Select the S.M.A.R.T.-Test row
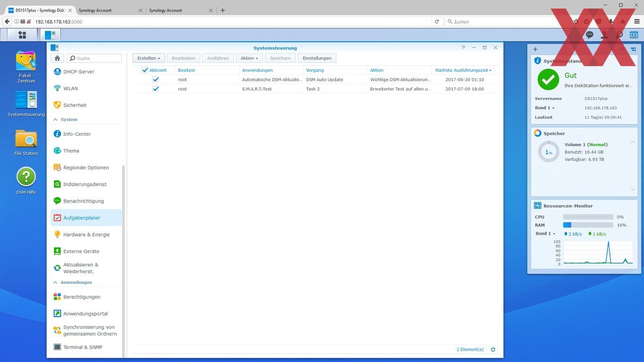The image size is (644, 362). click(x=313, y=89)
